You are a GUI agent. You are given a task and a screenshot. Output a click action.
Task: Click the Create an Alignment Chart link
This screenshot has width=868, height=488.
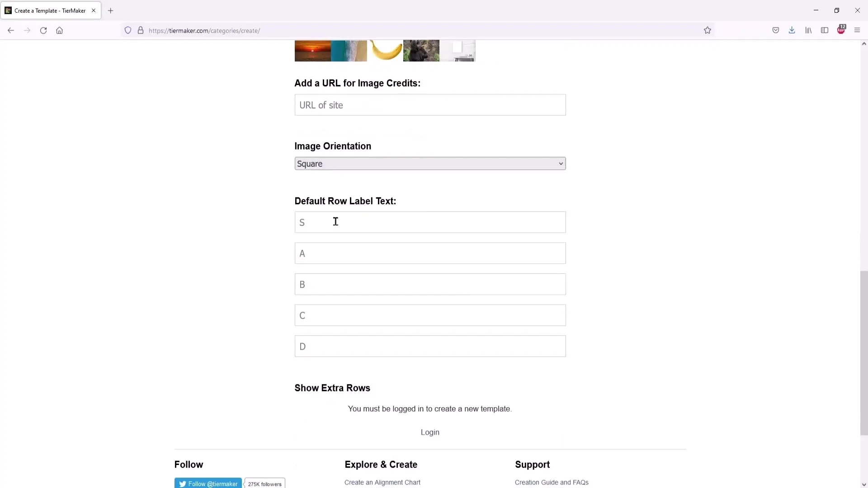pos(382,482)
